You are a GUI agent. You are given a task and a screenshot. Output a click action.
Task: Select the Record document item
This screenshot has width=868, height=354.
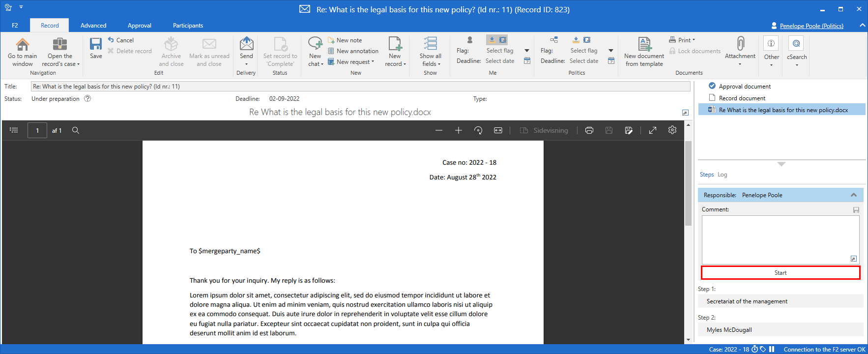742,98
